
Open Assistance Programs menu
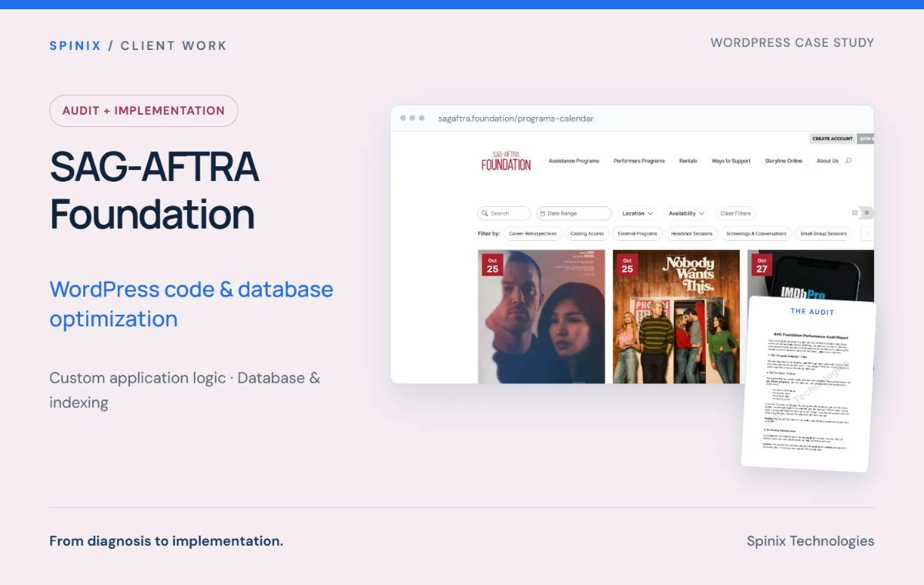point(574,161)
